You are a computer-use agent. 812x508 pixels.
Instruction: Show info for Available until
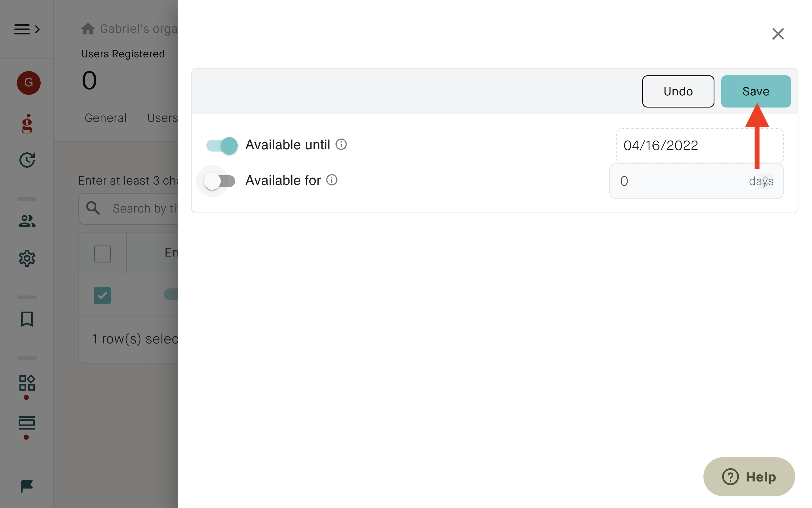click(341, 144)
